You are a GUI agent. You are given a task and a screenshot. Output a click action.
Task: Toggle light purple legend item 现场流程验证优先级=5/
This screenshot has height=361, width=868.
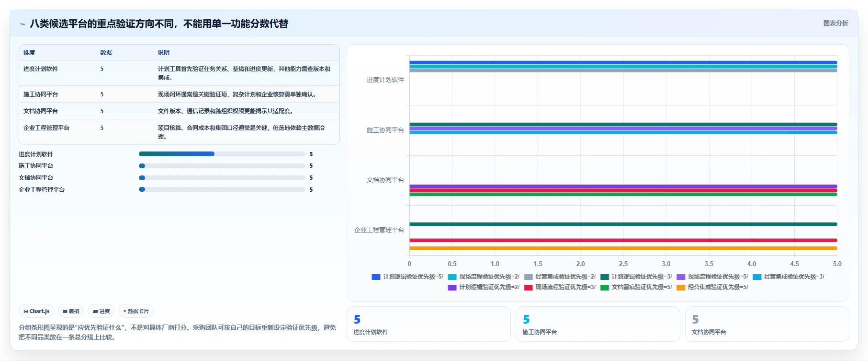[712, 277]
